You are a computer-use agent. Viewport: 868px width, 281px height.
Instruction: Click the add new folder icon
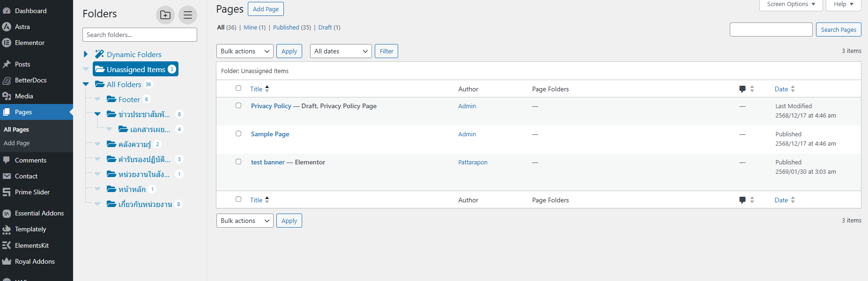[165, 15]
